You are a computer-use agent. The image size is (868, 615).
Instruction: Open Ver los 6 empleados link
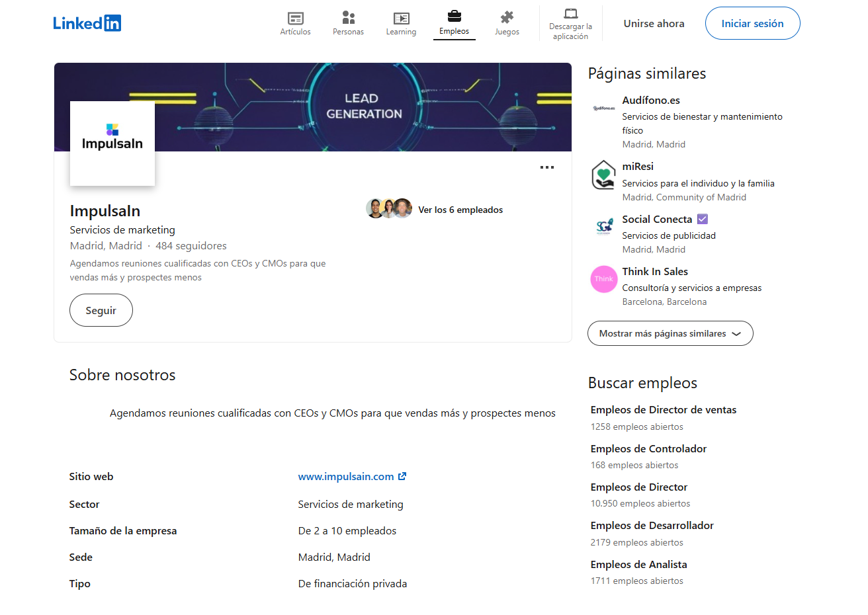(460, 210)
